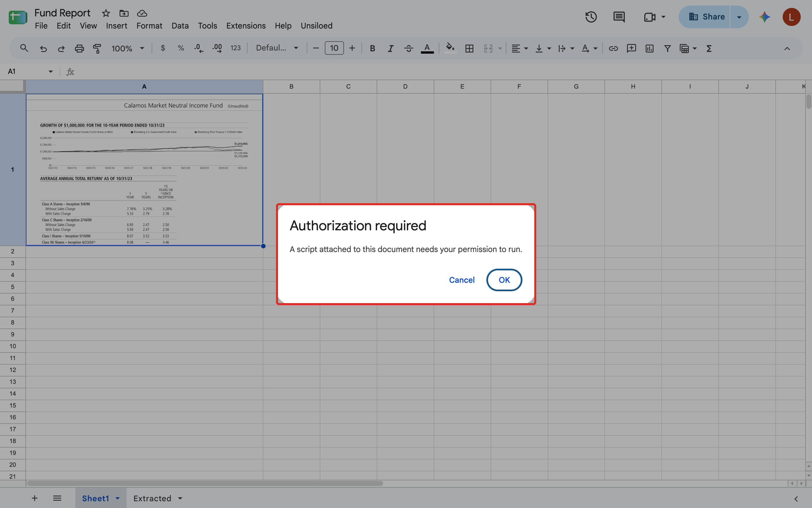The image size is (812, 508).
Task: Open the Insert menu
Action: tap(116, 26)
